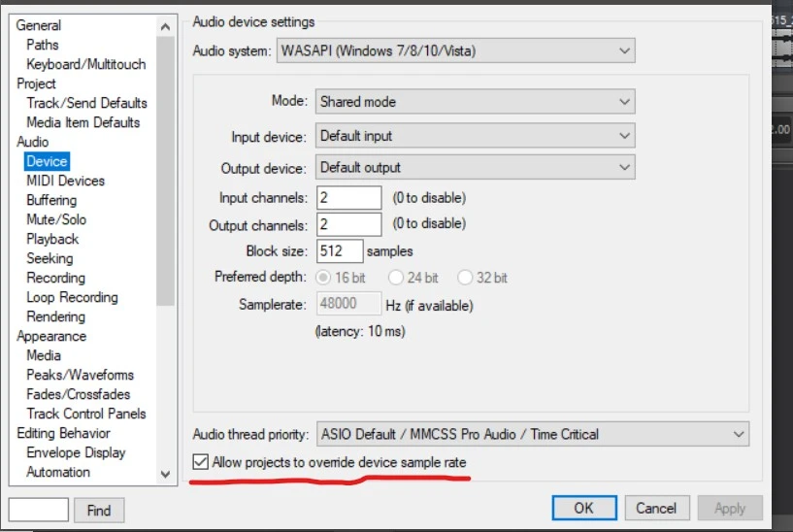
Task: Open Peaks/Waveforms settings page
Action: click(80, 375)
